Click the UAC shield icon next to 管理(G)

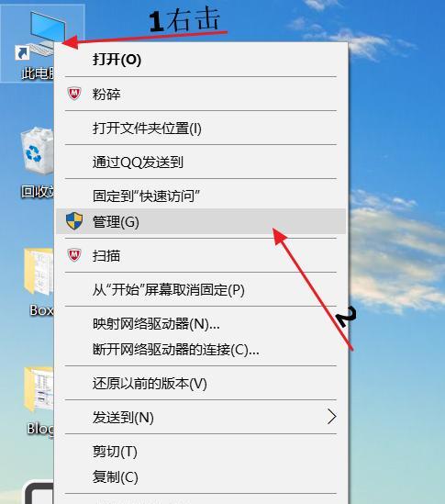coord(74,221)
